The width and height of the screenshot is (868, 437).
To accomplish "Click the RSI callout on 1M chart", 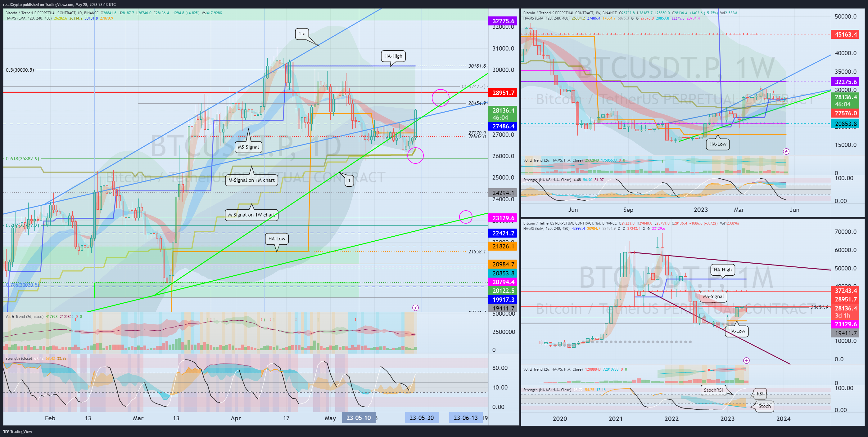I will coord(760,394).
